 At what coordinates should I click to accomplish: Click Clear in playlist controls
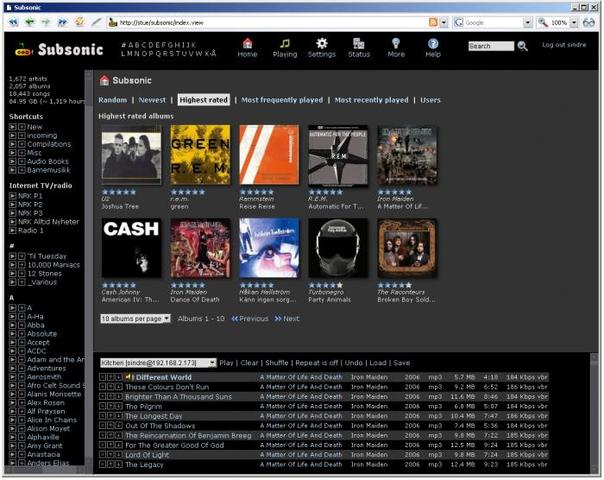249,363
